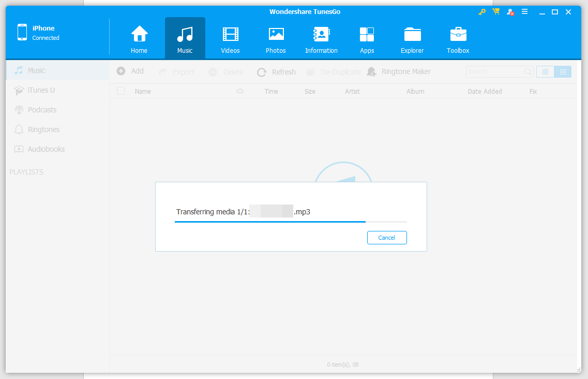Image resolution: width=588 pixels, height=379 pixels.
Task: Click the key register icon
Action: coord(482,12)
